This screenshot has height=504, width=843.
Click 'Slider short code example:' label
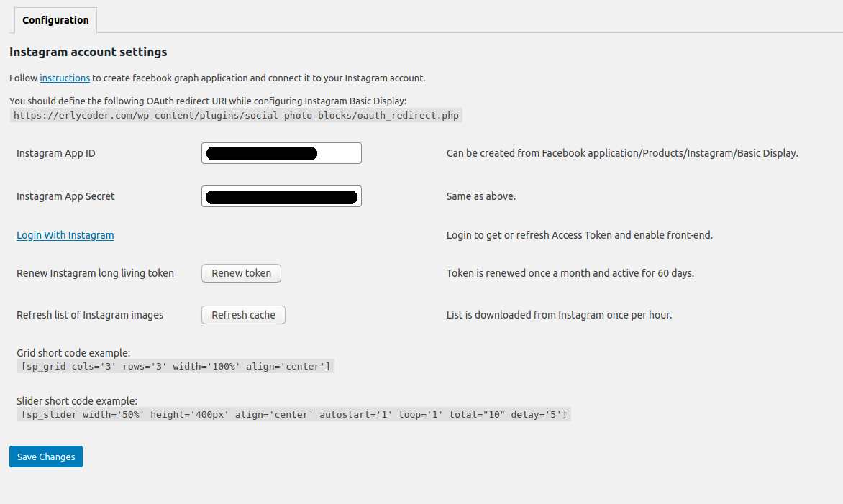tap(77, 401)
